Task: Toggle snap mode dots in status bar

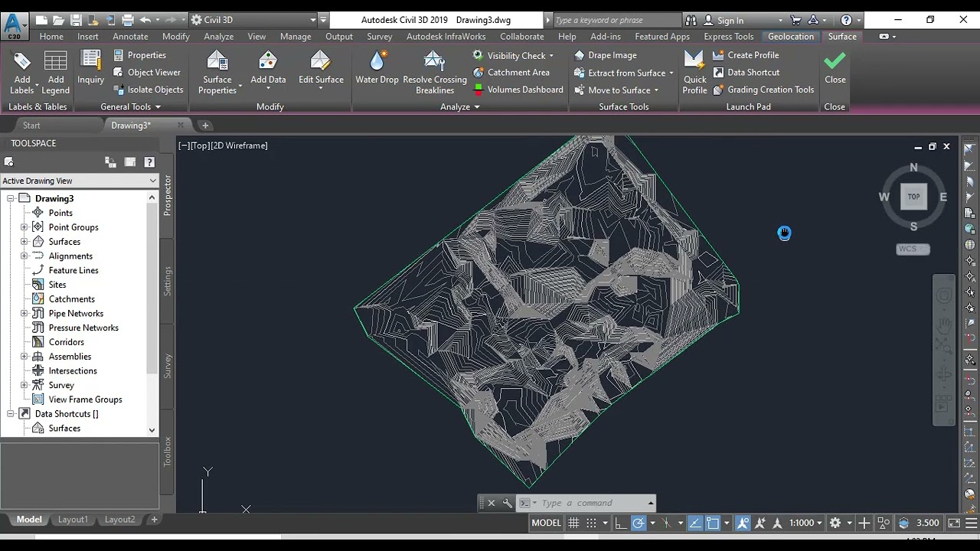Action: (591, 523)
